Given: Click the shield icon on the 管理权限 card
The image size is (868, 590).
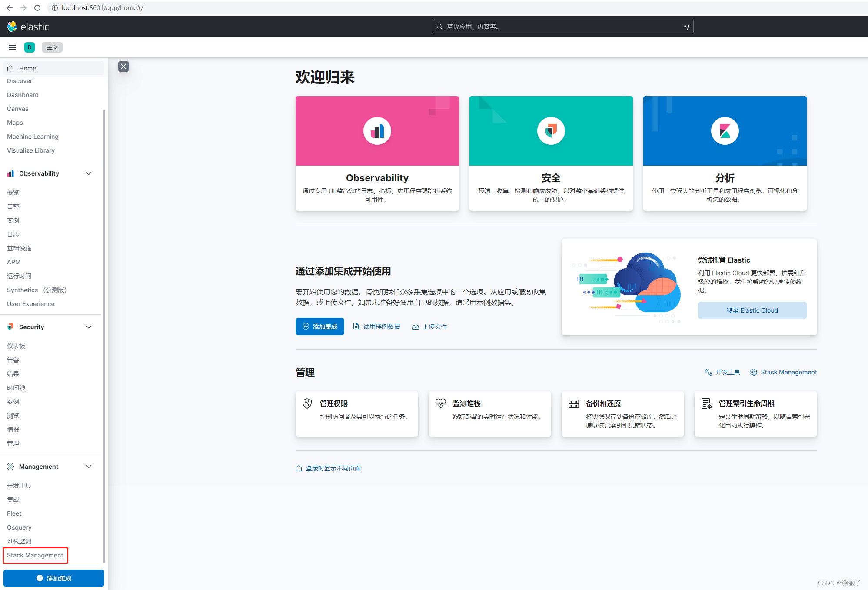Looking at the screenshot, I should [307, 403].
